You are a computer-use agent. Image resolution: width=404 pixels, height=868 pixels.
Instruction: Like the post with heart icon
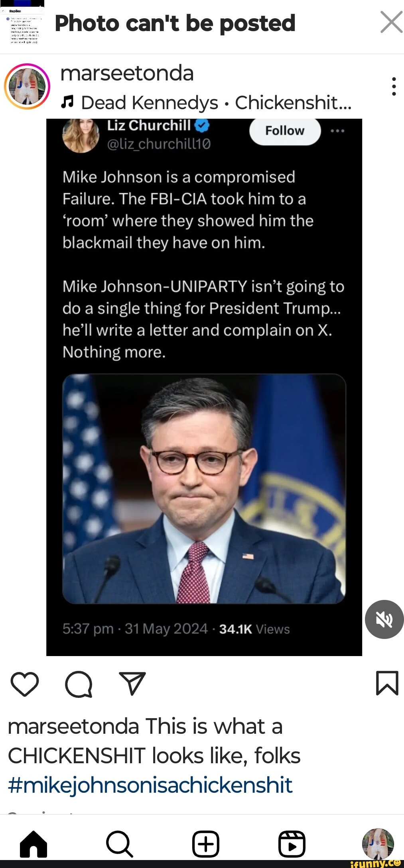pyautogui.click(x=25, y=684)
